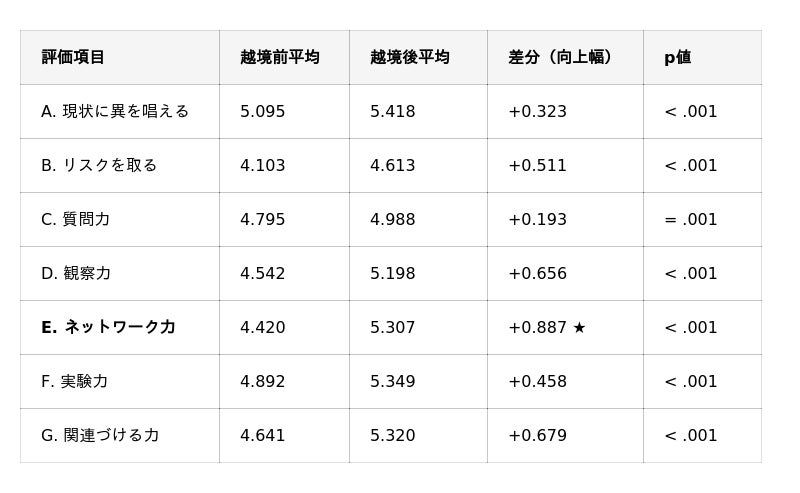Select the G. 関連づける力 cell
The width and height of the screenshot is (800, 493).
tap(100, 436)
